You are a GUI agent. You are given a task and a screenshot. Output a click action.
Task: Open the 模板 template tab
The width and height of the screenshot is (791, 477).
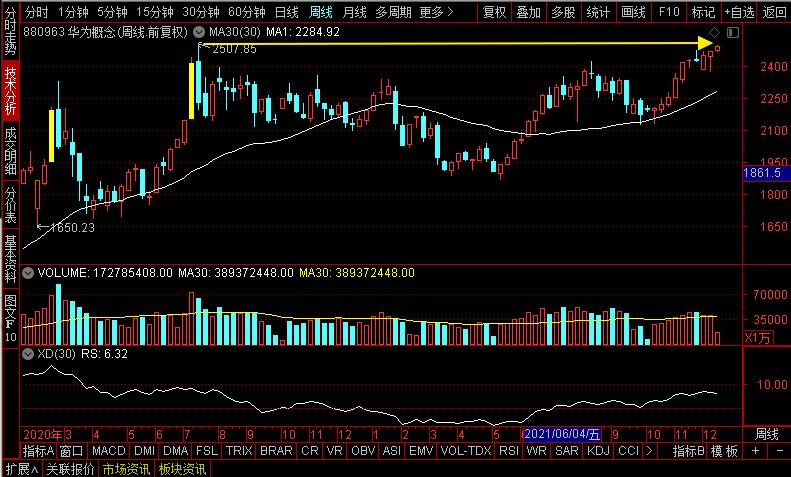click(x=724, y=451)
